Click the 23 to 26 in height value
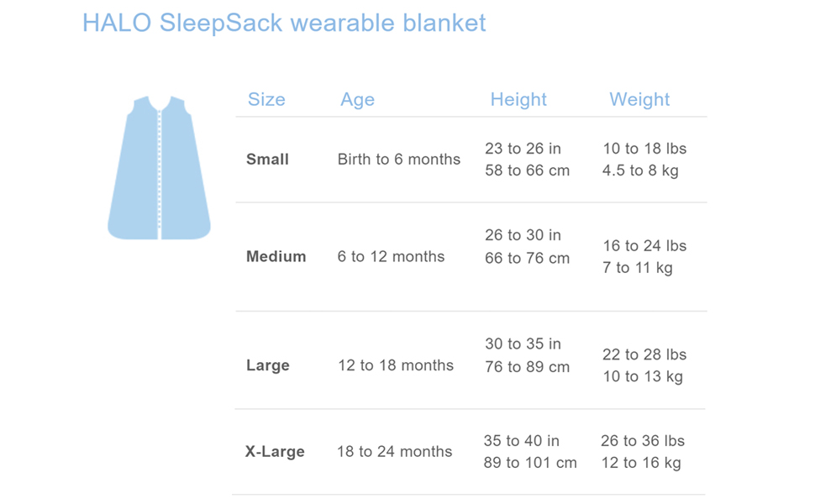The height and width of the screenshot is (504, 815). click(523, 149)
